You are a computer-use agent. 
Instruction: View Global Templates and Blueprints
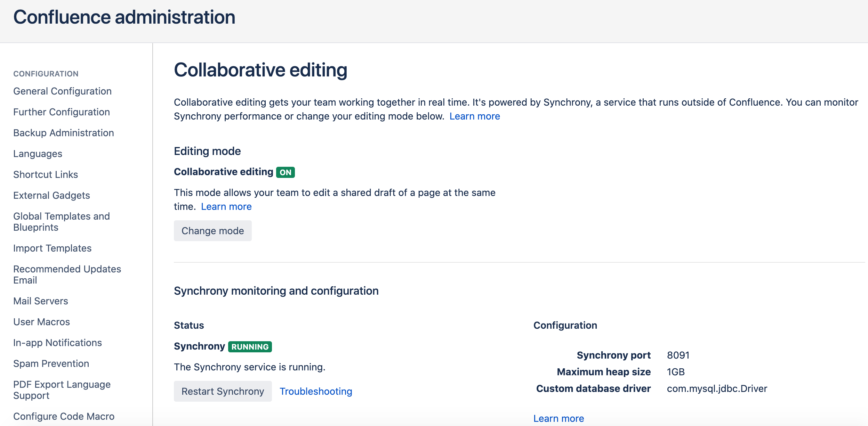click(x=62, y=221)
